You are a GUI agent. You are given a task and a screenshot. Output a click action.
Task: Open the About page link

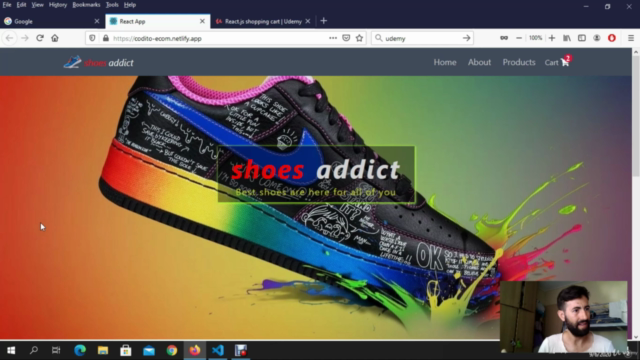tap(479, 62)
